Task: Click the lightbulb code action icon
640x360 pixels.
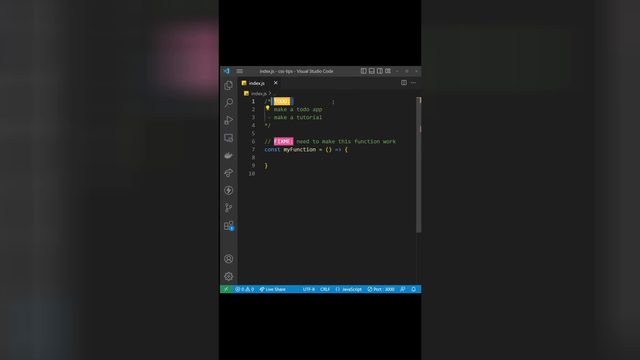Action: 268,108
